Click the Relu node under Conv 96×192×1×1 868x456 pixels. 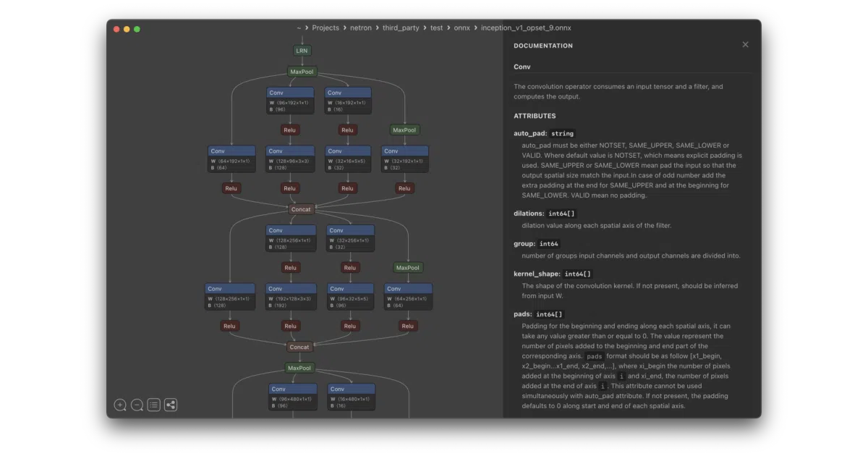click(x=290, y=130)
